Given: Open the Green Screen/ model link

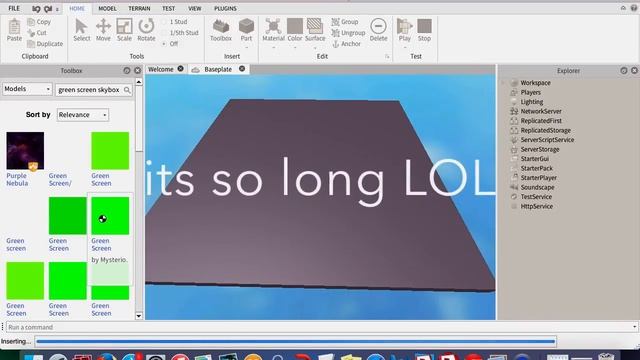Looking at the screenshot, I should click(60, 180).
